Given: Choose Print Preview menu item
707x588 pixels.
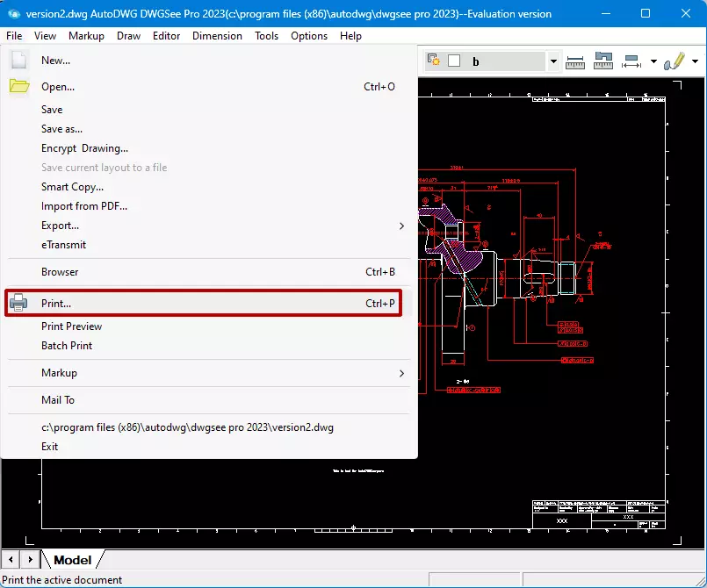Looking at the screenshot, I should tap(207, 326).
